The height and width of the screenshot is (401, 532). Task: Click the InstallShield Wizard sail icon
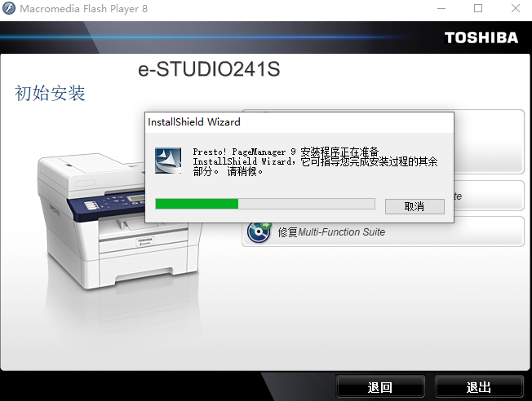click(168, 161)
